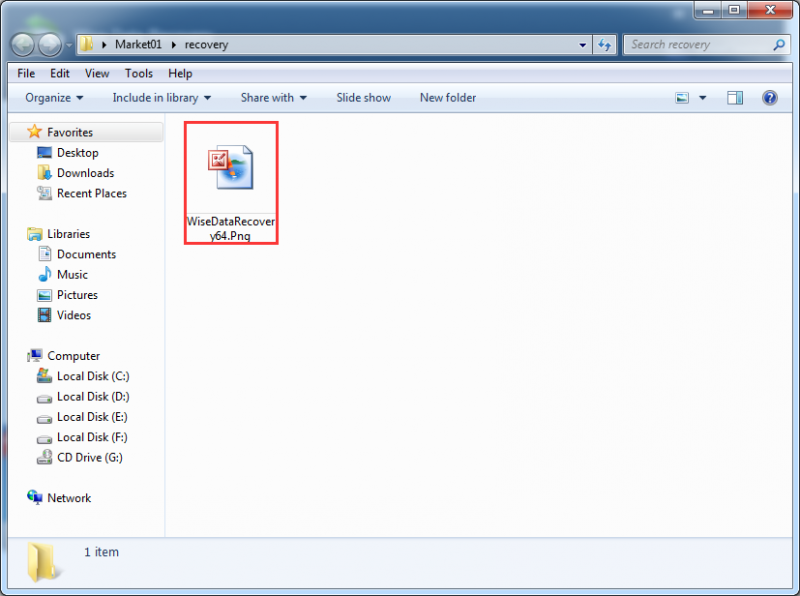
Task: Click the Computer icon in sidebar
Action: coord(35,355)
